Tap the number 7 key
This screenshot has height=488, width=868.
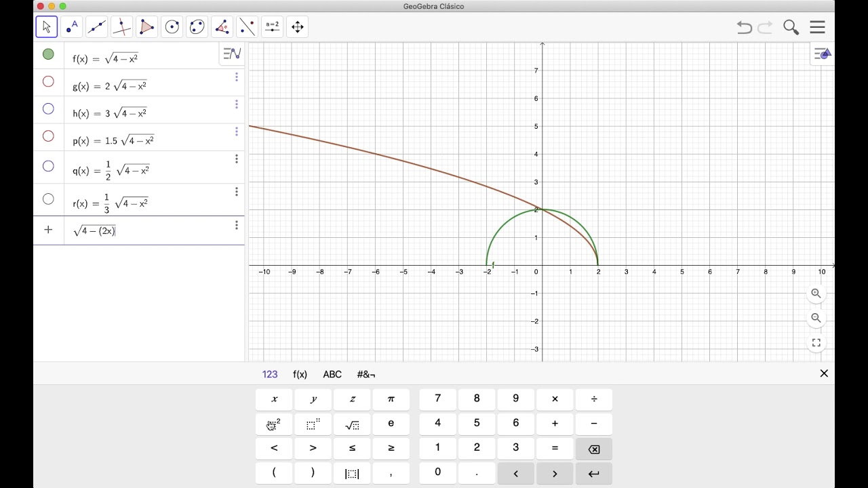pos(437,399)
